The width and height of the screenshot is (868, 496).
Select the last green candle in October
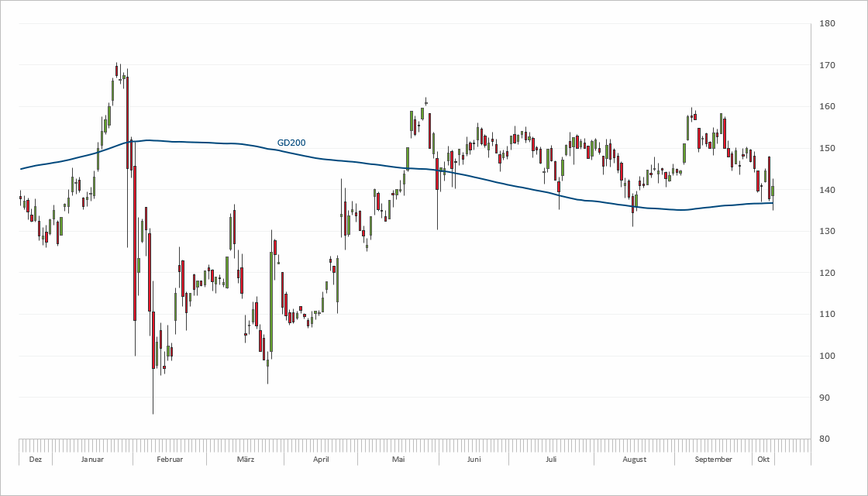click(773, 191)
